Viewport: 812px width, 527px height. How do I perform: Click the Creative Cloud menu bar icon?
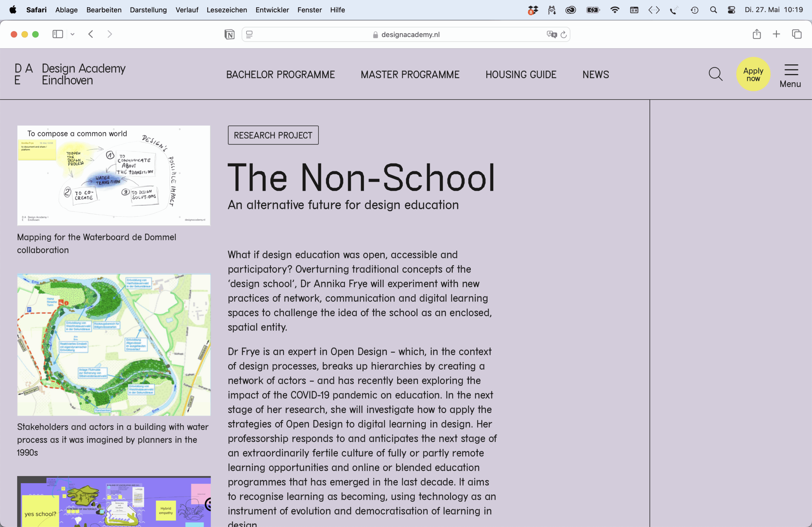[x=571, y=10]
